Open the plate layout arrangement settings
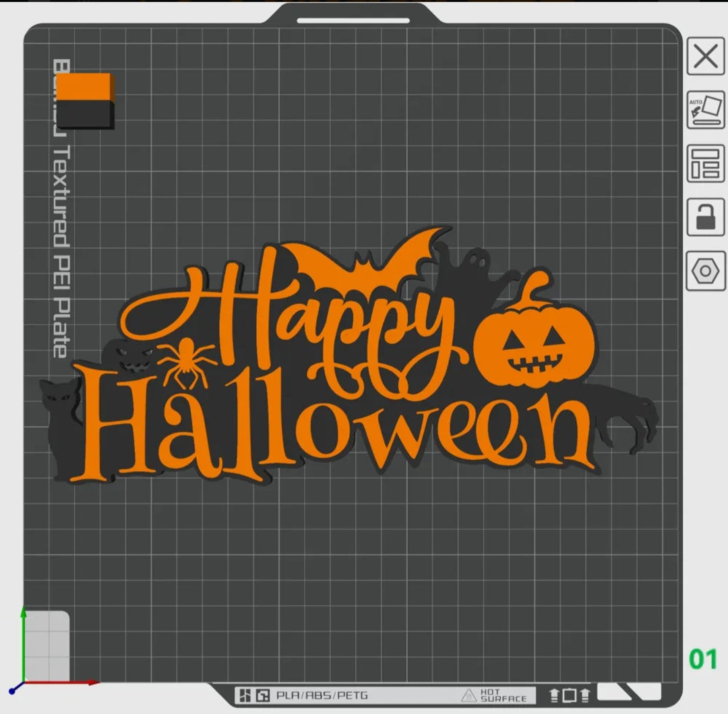Viewport: 728px width, 714px height. point(706,162)
